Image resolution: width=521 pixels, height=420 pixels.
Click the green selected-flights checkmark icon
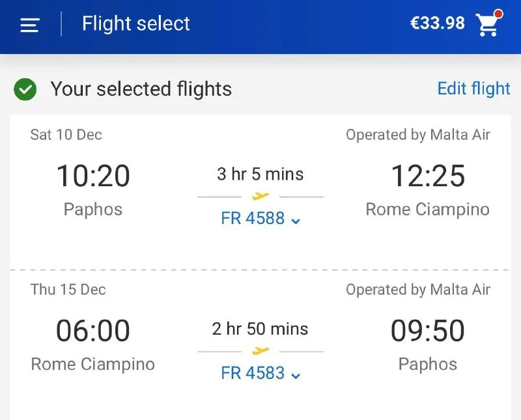[x=25, y=89]
